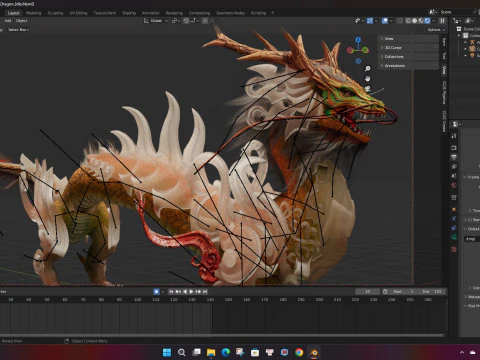The image size is (480, 360).
Task: Open the Add menu in viewport header
Action: 8,21
